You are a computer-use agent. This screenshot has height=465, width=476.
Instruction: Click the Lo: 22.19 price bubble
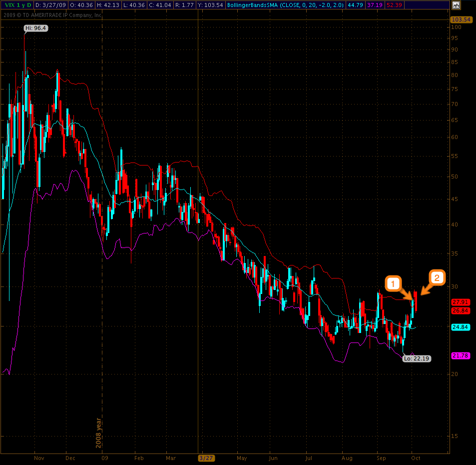click(417, 358)
